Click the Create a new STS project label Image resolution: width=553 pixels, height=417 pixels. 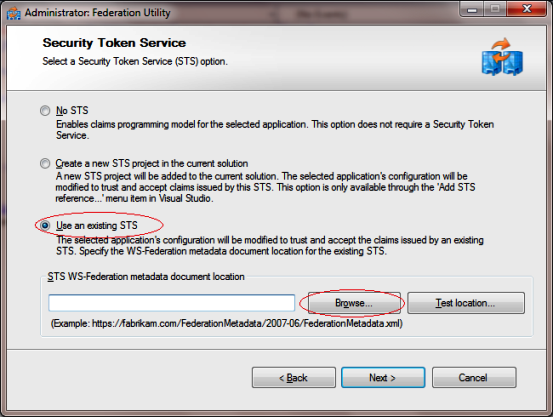coord(152,164)
